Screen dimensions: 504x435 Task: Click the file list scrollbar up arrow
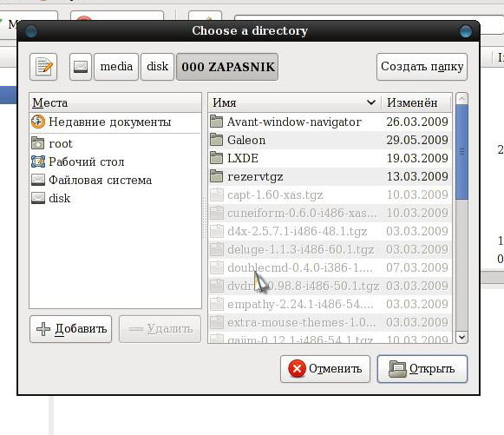[461, 99]
